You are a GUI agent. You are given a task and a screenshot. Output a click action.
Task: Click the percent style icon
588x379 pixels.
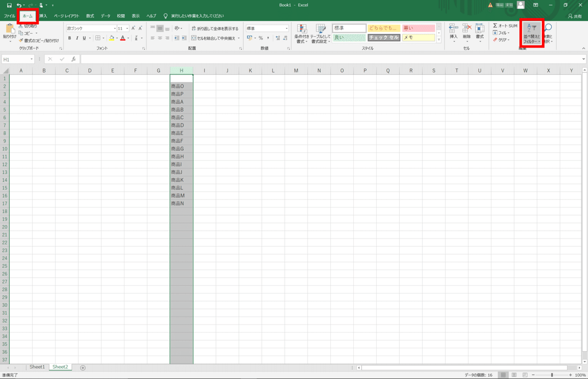pos(261,38)
